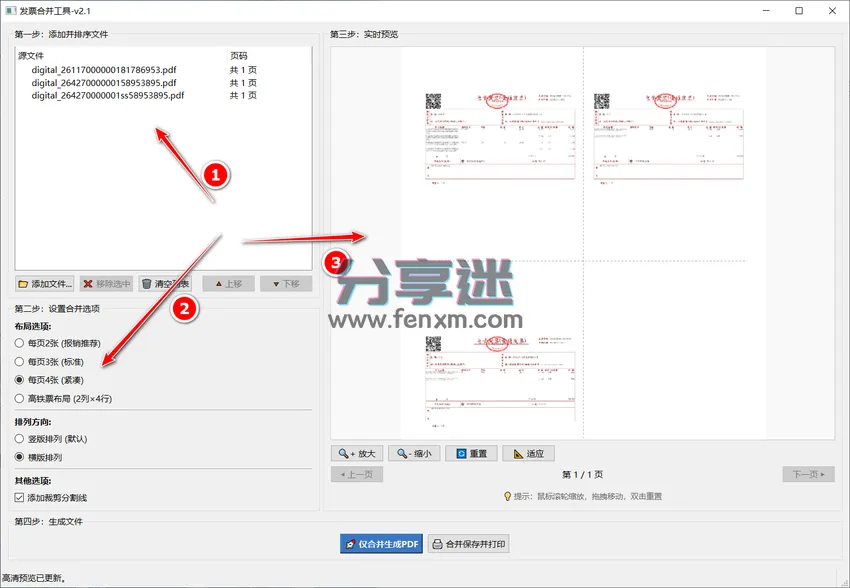Toggle the 添加裁剪分割线 checkbox
Image resolution: width=850 pixels, height=588 pixels.
coord(51,497)
